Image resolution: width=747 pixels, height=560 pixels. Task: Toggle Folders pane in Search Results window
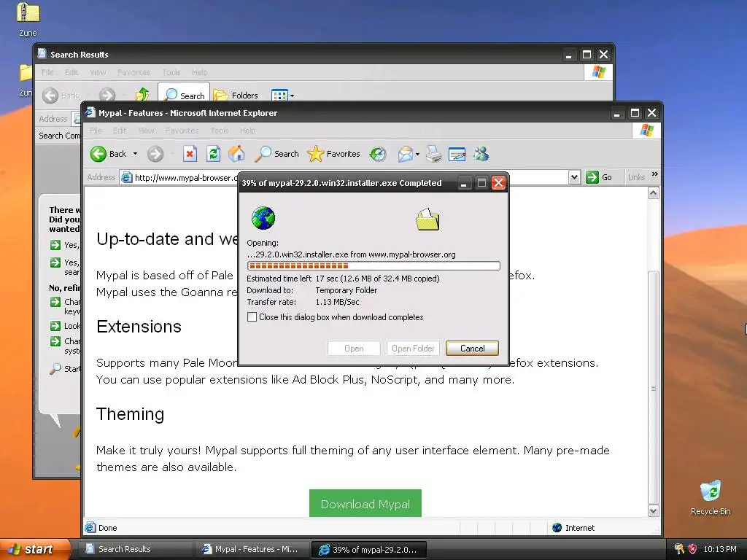point(236,96)
